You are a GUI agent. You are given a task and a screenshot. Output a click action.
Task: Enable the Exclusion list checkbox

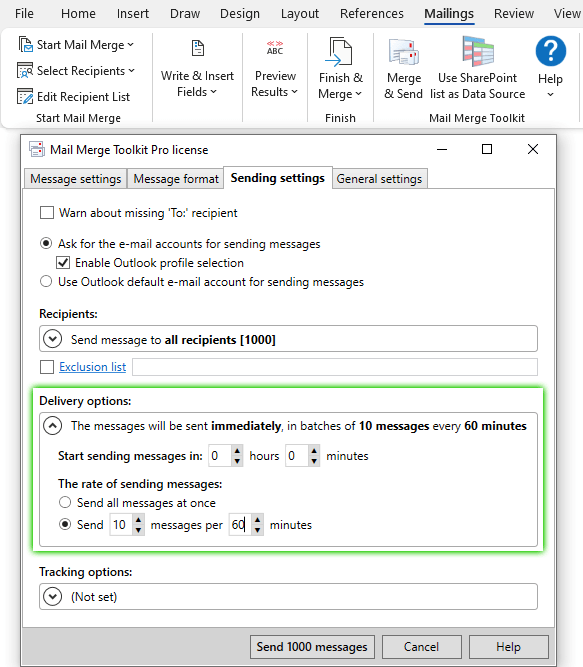click(x=47, y=367)
